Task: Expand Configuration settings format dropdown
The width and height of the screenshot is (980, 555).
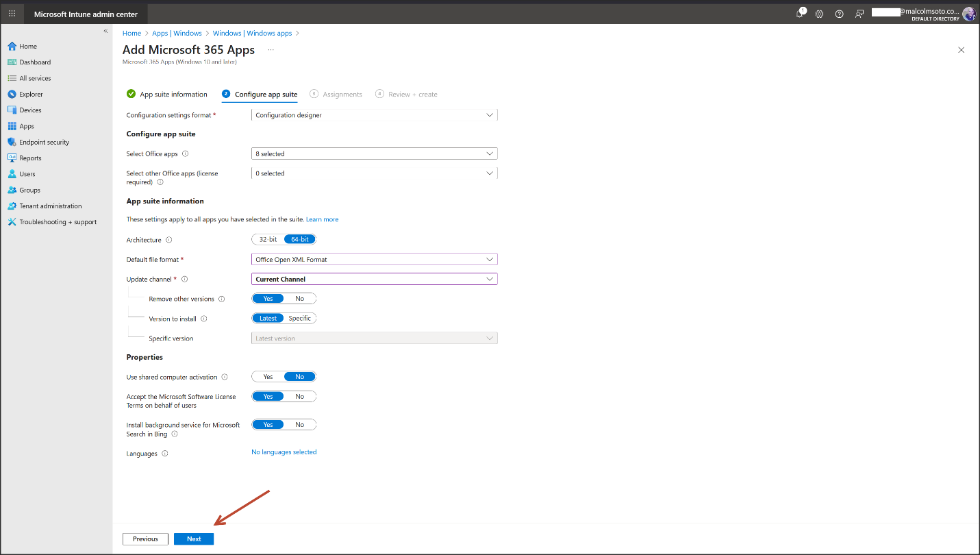Action: pyautogui.click(x=374, y=115)
